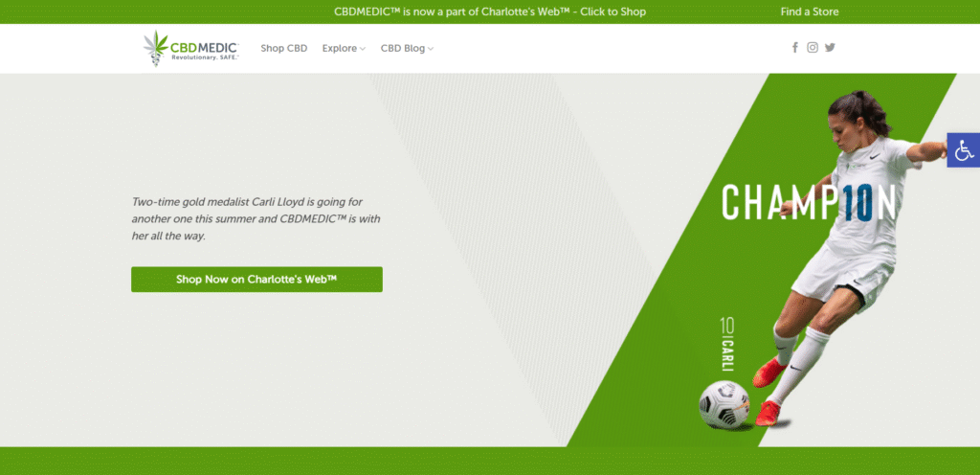
Task: Open the Explore navigation menu
Action: (x=339, y=48)
